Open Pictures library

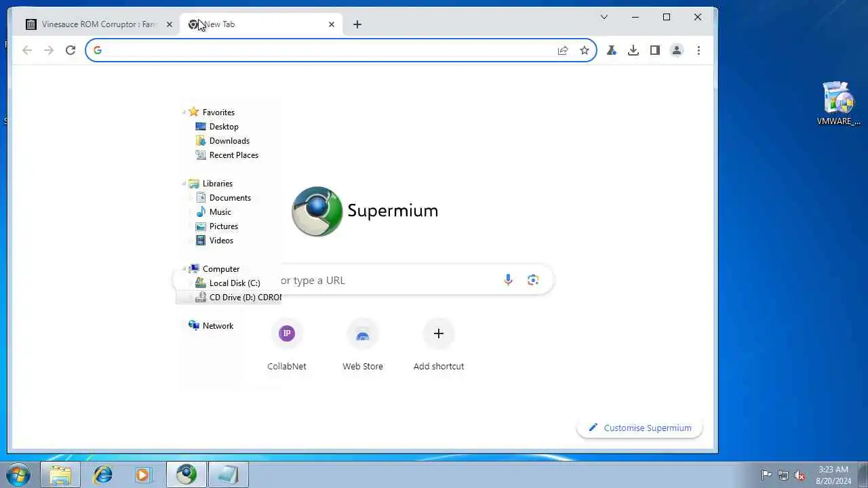click(x=216, y=226)
